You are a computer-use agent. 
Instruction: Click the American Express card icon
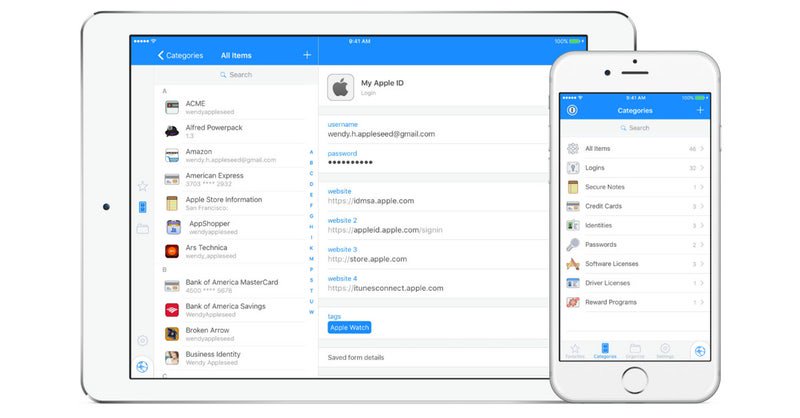(x=172, y=179)
